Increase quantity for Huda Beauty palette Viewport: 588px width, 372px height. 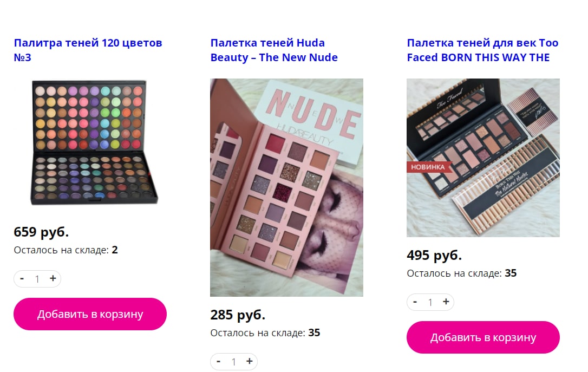click(250, 362)
